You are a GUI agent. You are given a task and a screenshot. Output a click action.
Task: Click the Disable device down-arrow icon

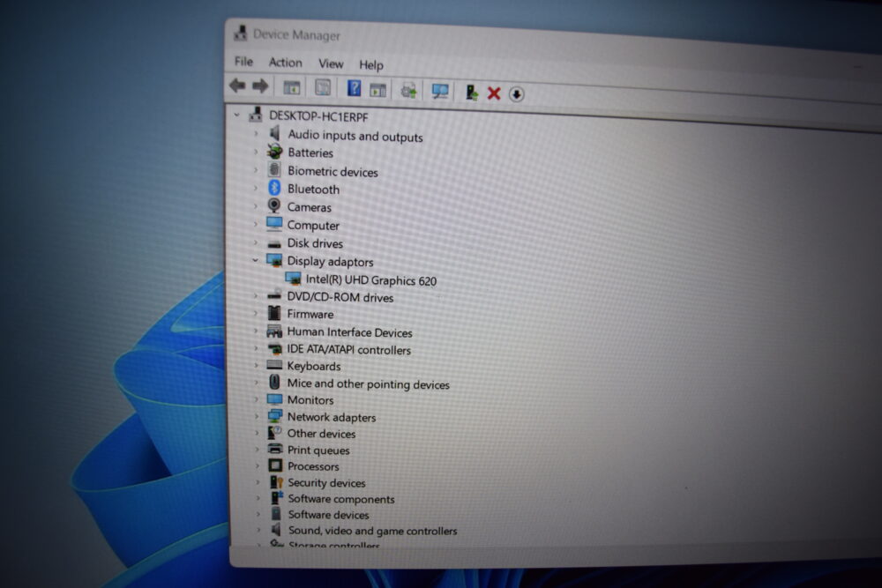pos(516,93)
